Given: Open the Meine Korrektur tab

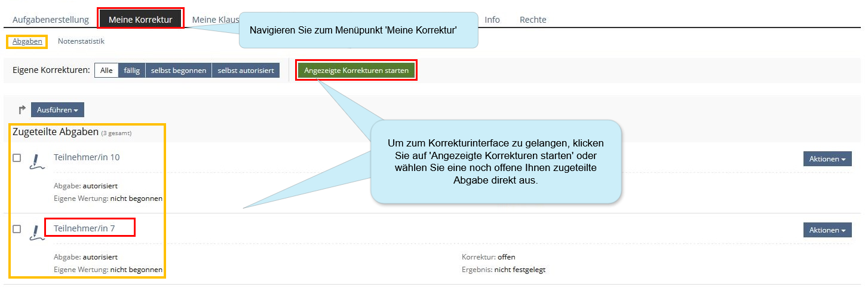Looking at the screenshot, I should tap(140, 20).
